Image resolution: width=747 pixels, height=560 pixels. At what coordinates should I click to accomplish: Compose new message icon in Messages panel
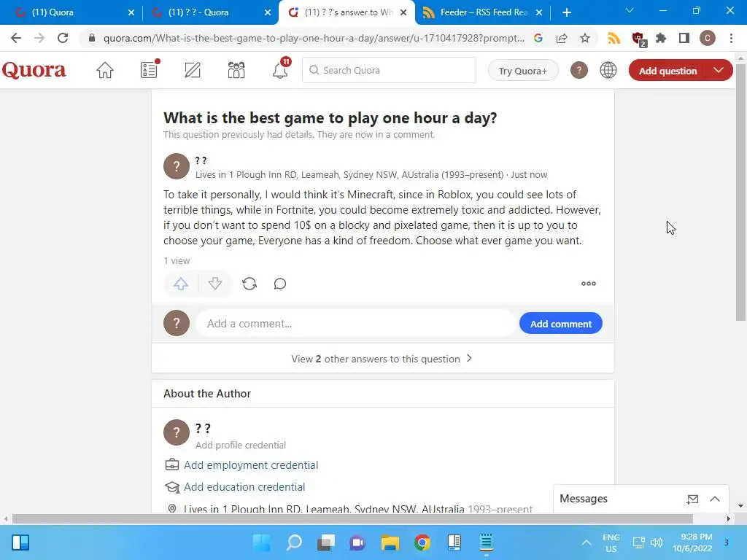[692, 499]
